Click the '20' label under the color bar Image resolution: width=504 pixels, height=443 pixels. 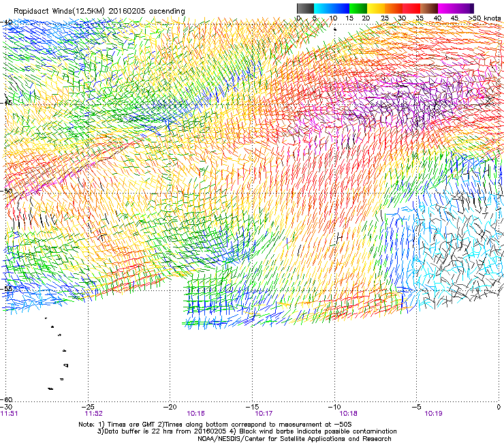(366, 18)
